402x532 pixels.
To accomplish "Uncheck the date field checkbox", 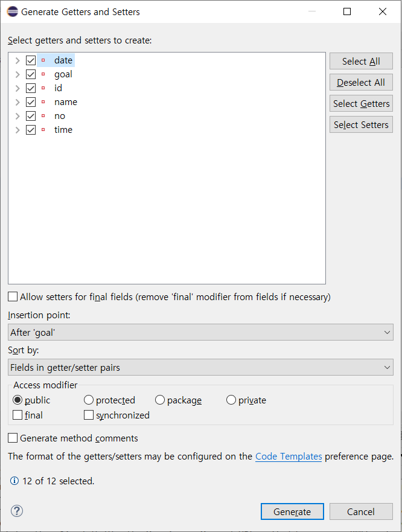I will tap(31, 60).
